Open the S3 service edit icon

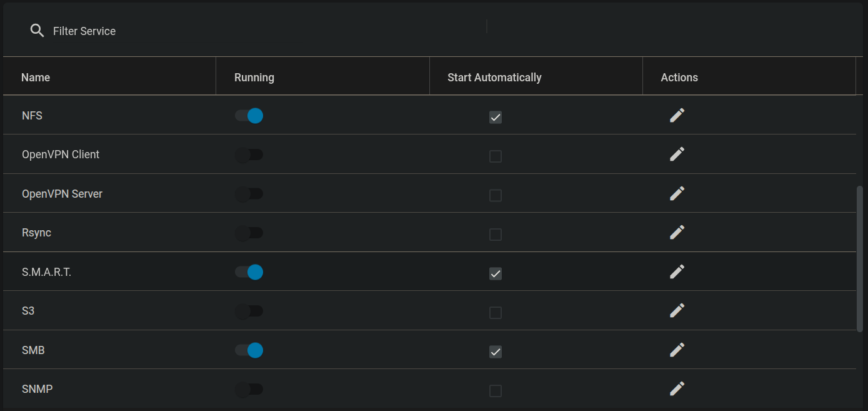(x=677, y=311)
